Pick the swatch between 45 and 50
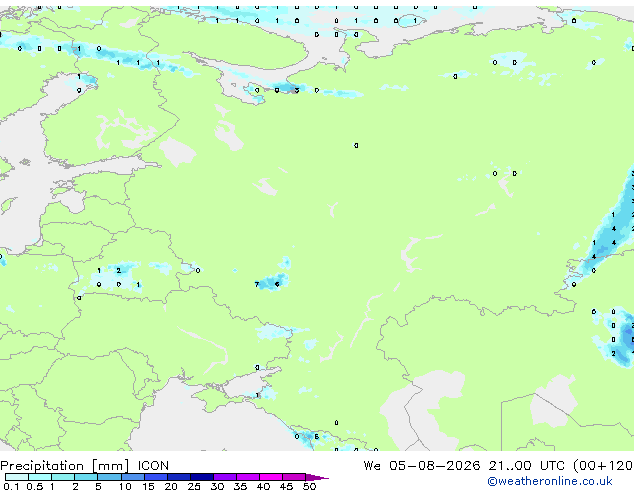 tap(294, 477)
